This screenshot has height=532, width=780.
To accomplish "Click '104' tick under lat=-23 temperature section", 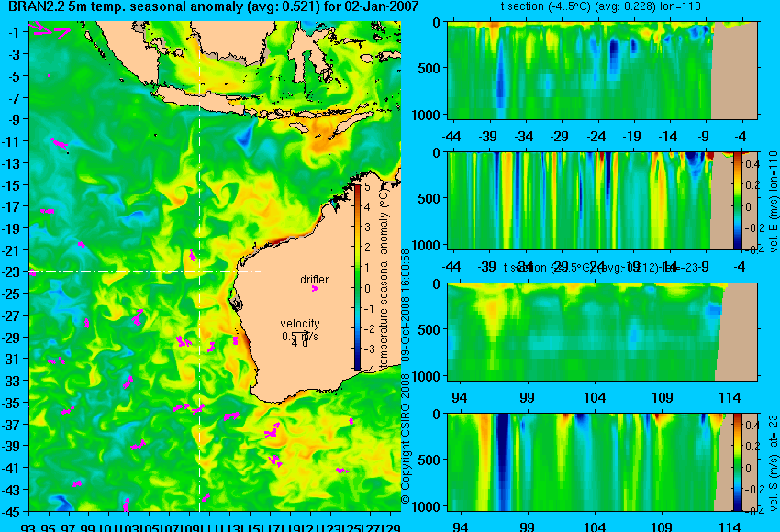I will [x=595, y=397].
